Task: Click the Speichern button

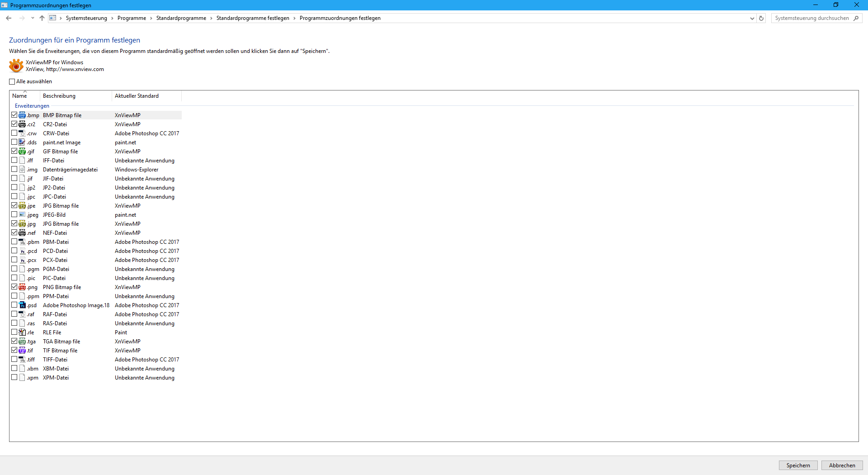Action: point(798,465)
